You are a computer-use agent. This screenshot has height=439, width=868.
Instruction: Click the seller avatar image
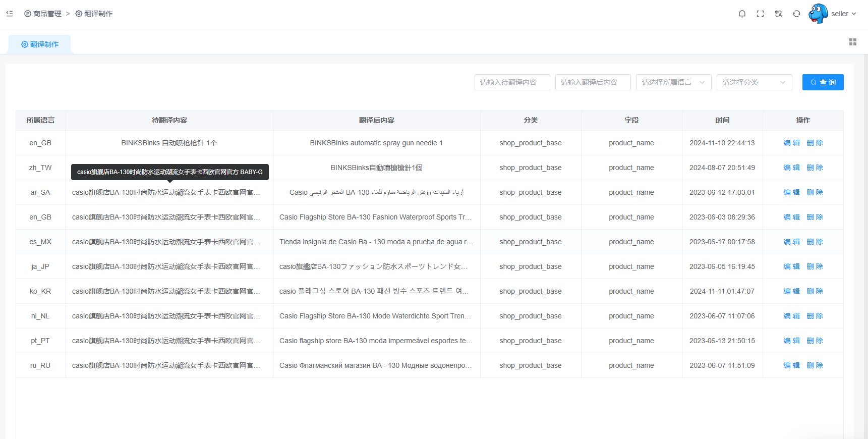point(818,14)
